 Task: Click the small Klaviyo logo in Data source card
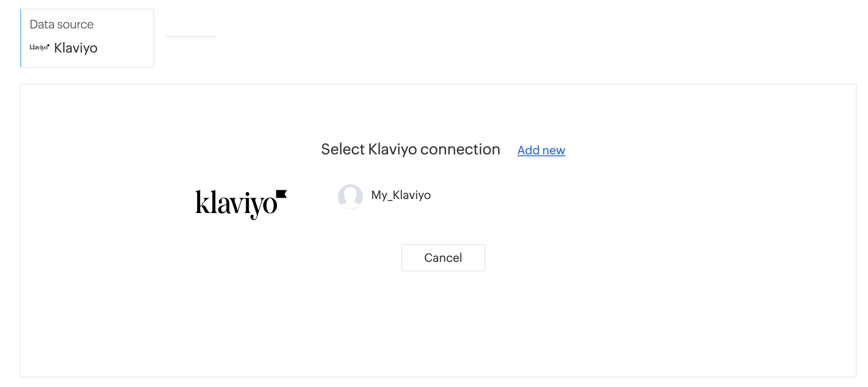pos(39,47)
